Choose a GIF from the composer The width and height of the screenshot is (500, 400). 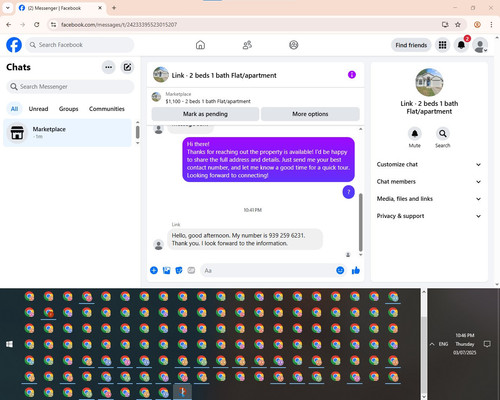(191, 270)
